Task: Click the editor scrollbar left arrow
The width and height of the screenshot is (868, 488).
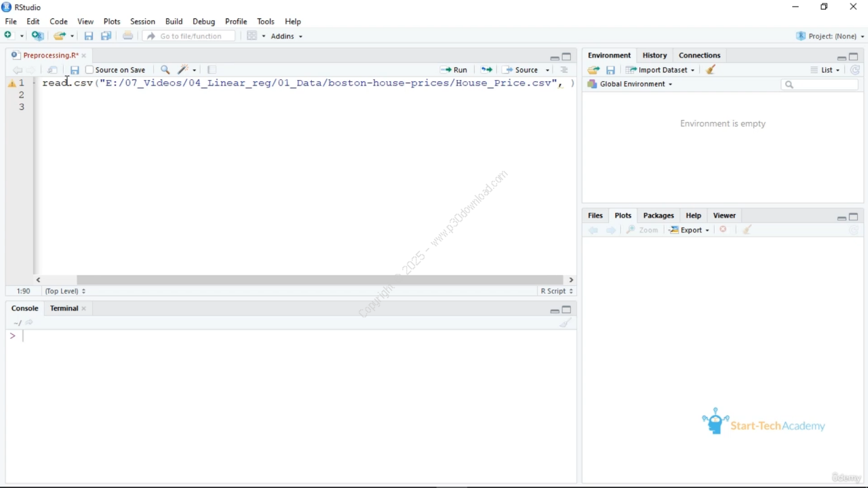Action: click(x=39, y=280)
